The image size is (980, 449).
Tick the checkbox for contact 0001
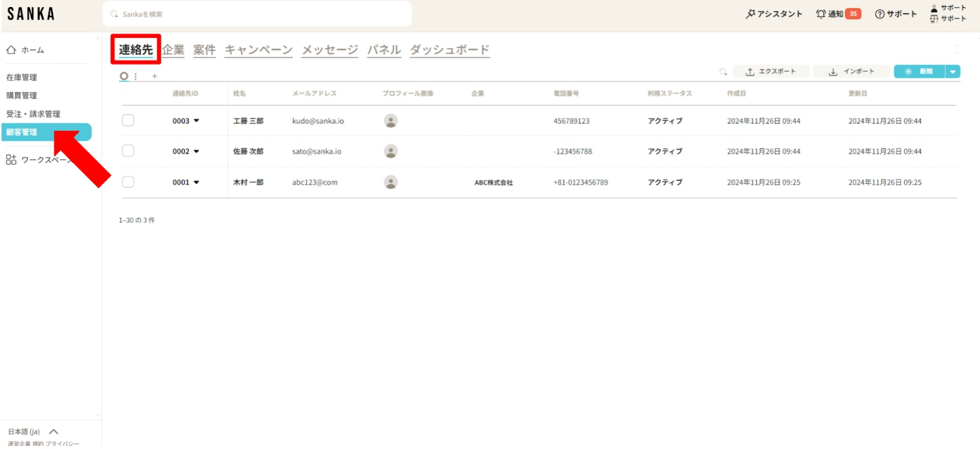coord(128,182)
